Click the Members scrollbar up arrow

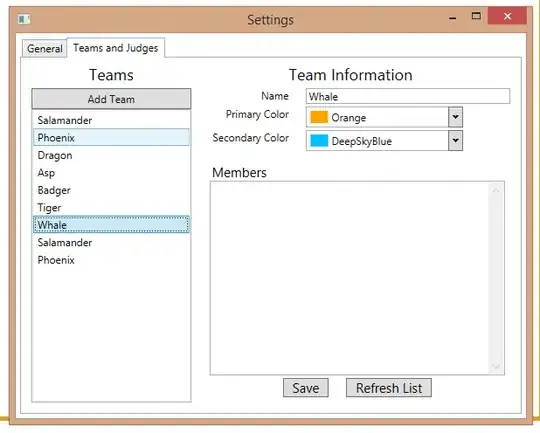coord(496,190)
